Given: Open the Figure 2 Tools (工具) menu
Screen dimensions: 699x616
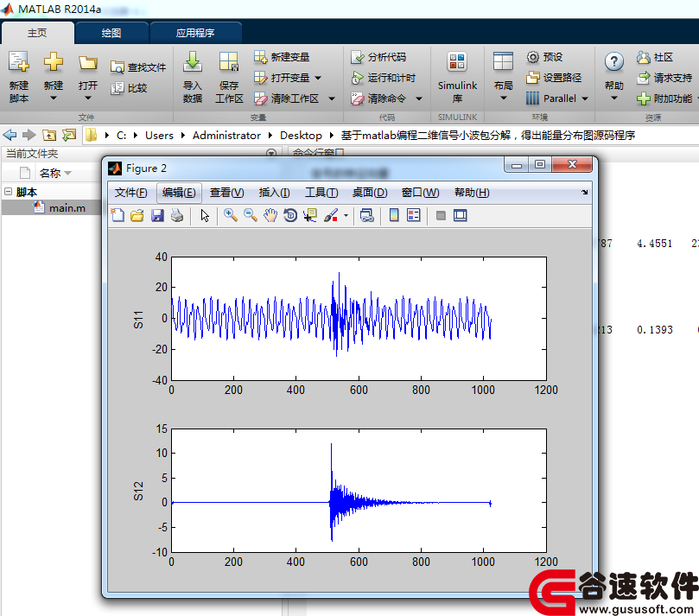Looking at the screenshot, I should 321,193.
